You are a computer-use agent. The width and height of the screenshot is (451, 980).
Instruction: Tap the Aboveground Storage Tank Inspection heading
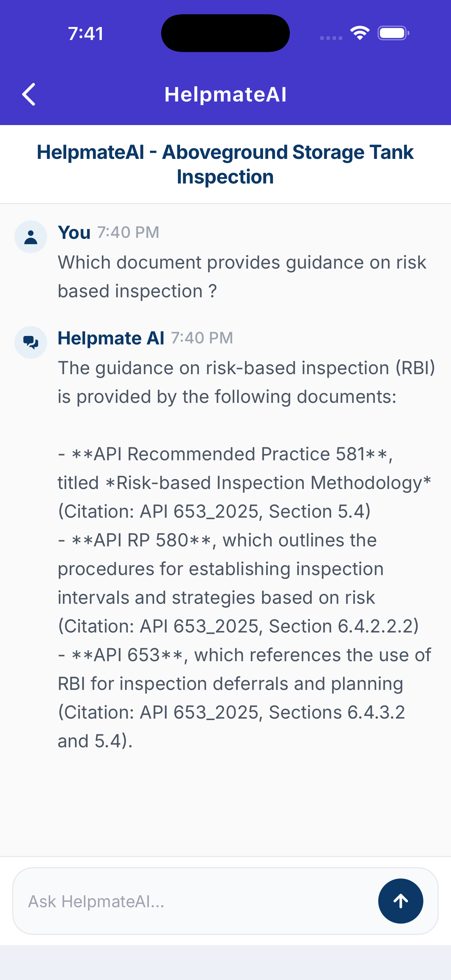(225, 164)
